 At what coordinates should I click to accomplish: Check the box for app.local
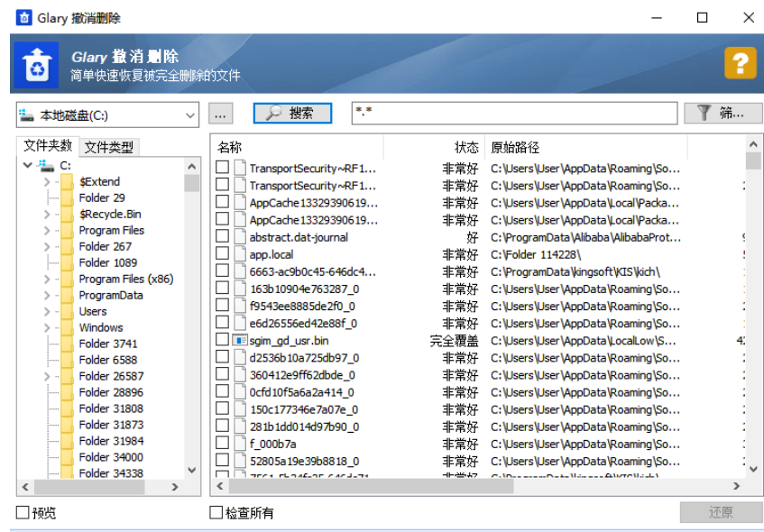pos(222,253)
